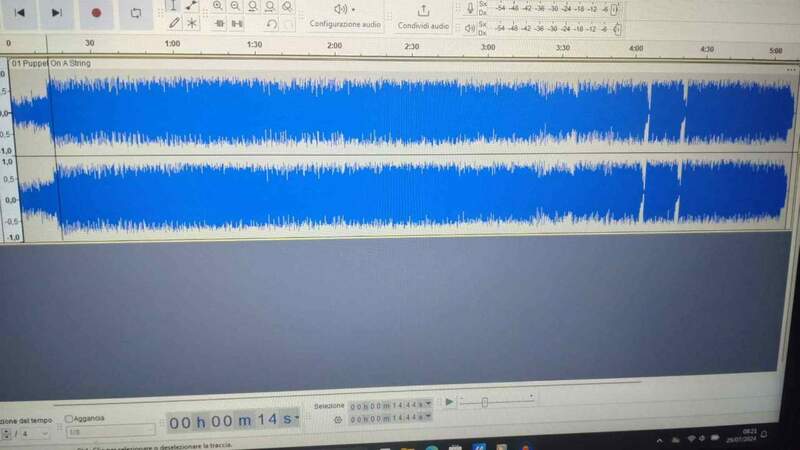Open the selection end format dropdown arrow
This screenshot has height=450, width=800.
(x=428, y=416)
